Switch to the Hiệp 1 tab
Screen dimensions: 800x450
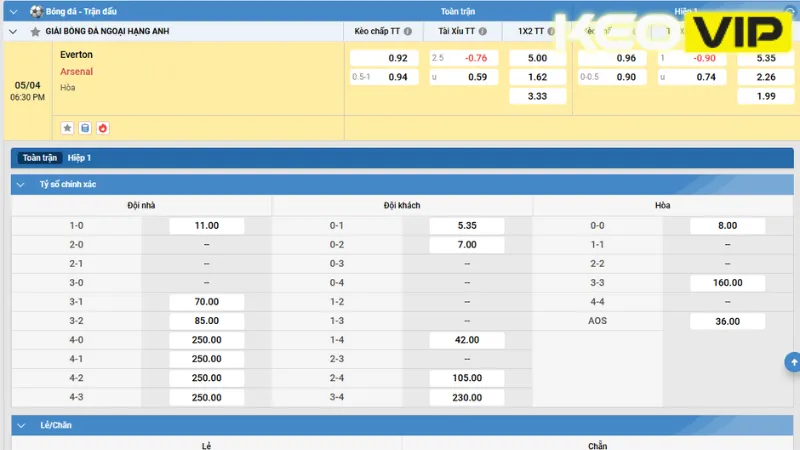[79, 158]
